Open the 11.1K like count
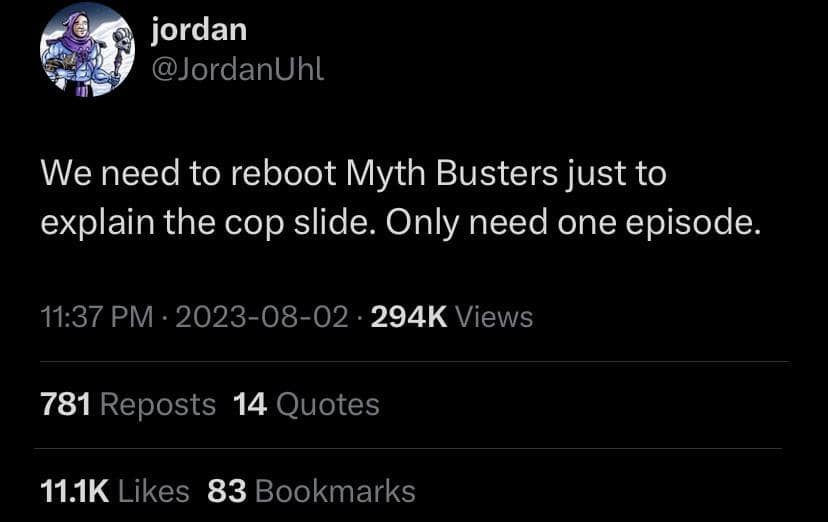 (75, 491)
